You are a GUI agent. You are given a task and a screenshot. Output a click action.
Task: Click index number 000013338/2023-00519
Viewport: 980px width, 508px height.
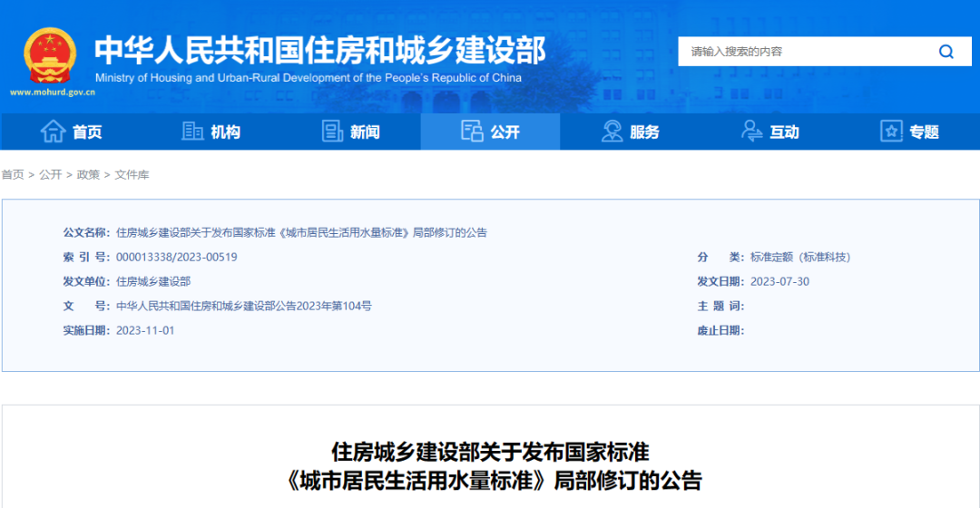point(177,257)
